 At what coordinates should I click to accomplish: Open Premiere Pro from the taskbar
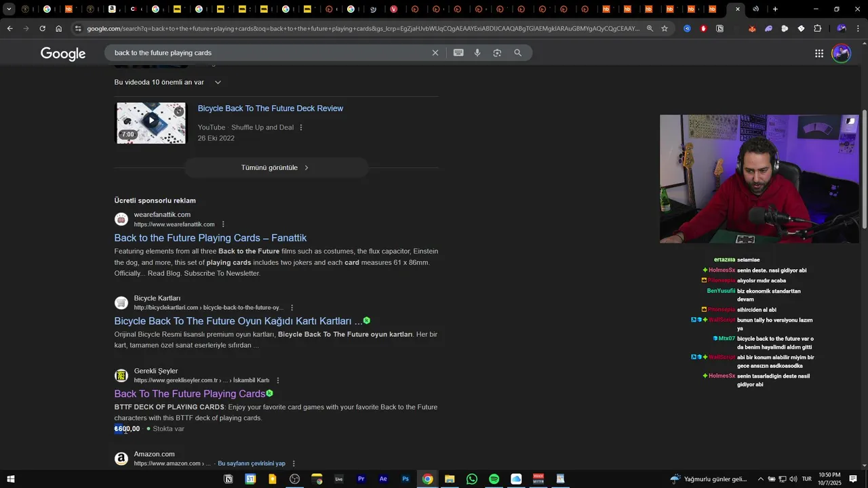click(361, 479)
